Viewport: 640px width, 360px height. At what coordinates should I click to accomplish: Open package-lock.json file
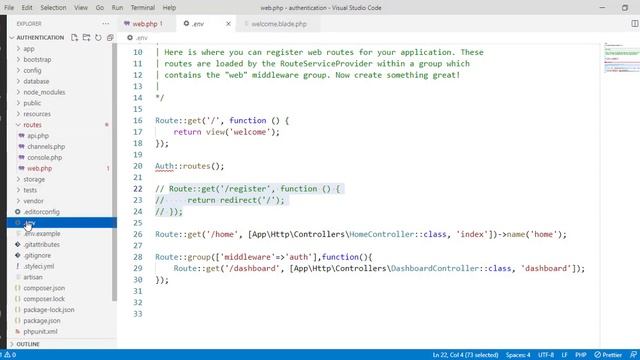pyautogui.click(x=49, y=310)
